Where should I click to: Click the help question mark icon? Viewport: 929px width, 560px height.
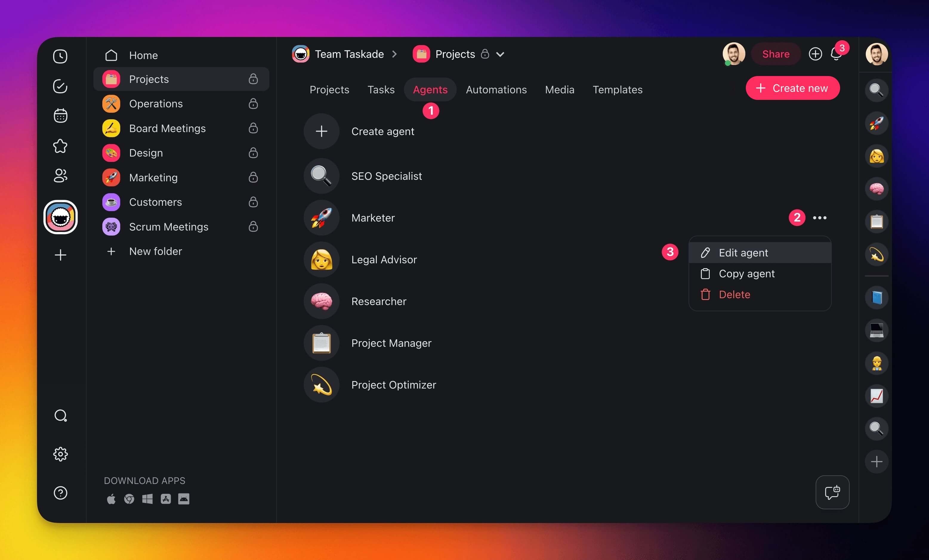[x=60, y=493]
